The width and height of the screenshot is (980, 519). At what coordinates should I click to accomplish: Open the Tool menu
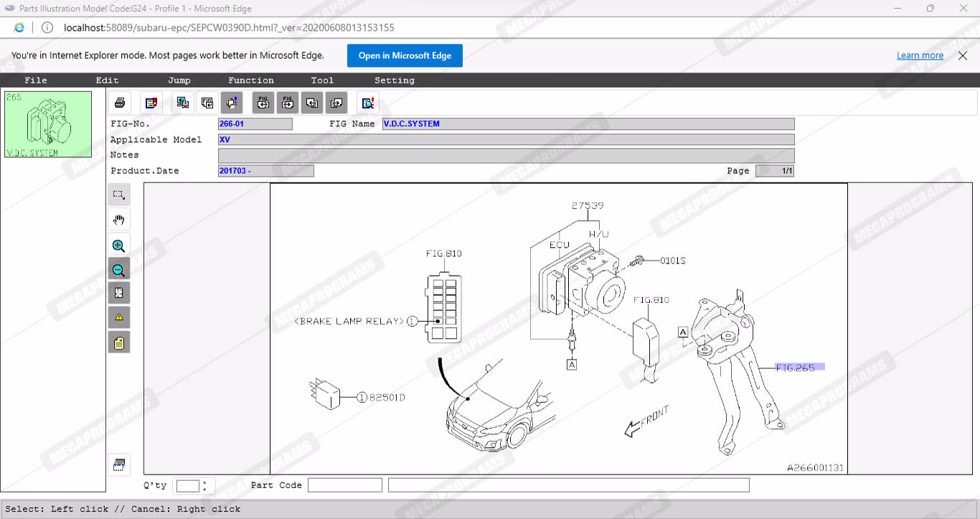pyautogui.click(x=322, y=80)
